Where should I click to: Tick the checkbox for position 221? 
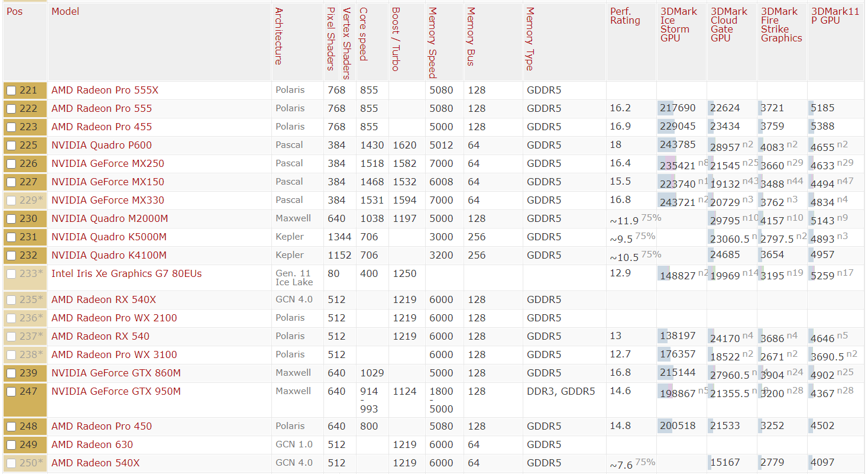[11, 91]
